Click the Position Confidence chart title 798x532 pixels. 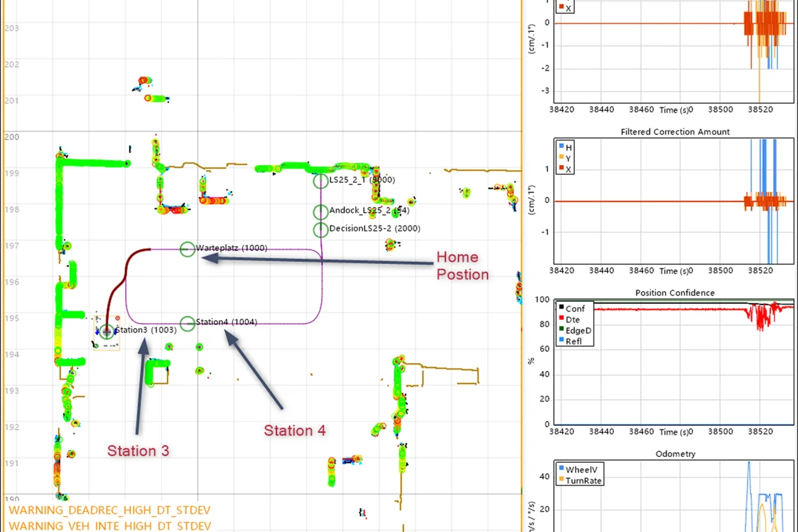[x=675, y=293]
